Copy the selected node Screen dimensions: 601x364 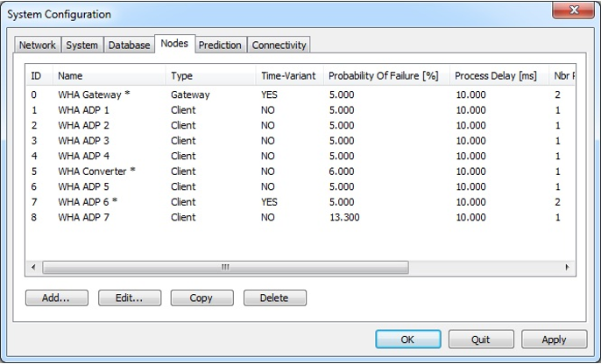[202, 297]
